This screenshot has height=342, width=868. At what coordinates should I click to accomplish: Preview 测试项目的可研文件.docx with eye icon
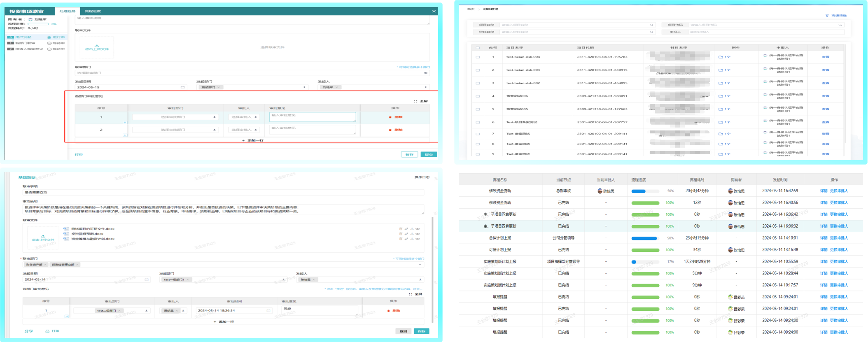(x=418, y=229)
